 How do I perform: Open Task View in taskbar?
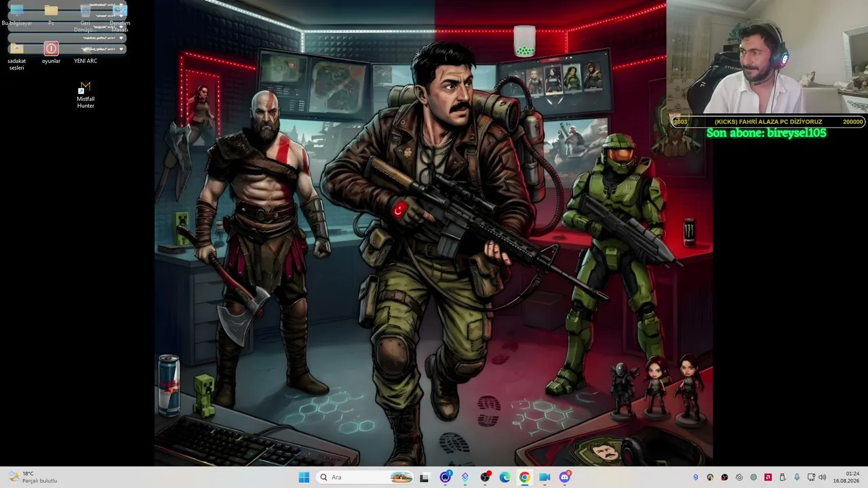[x=424, y=477]
